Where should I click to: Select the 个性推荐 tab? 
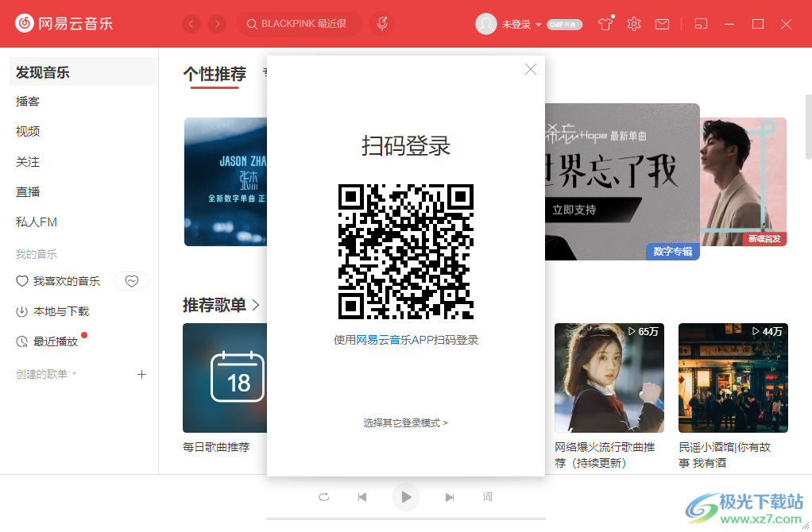coord(215,74)
